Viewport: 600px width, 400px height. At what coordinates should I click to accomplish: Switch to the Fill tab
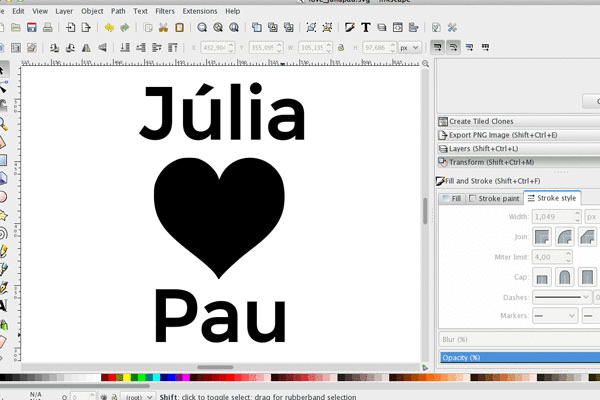click(x=452, y=198)
